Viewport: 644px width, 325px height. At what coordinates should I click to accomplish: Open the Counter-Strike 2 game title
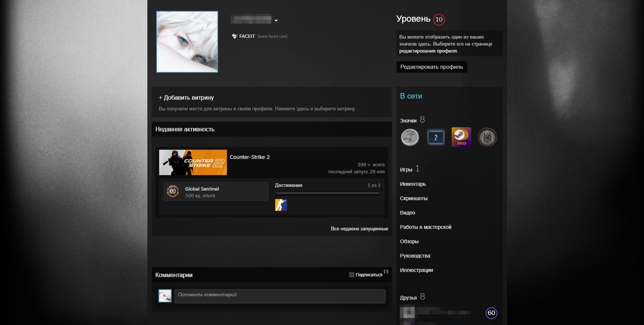tap(250, 157)
